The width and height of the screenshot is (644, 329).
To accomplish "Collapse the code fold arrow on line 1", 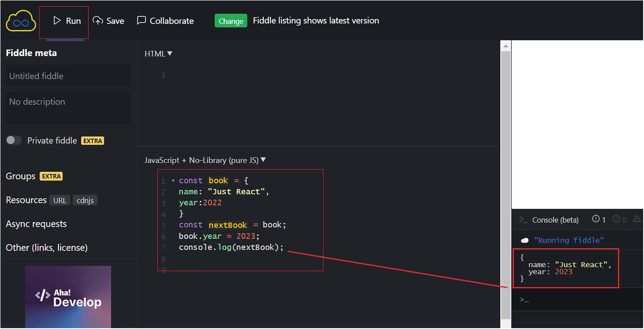I will pyautogui.click(x=173, y=181).
